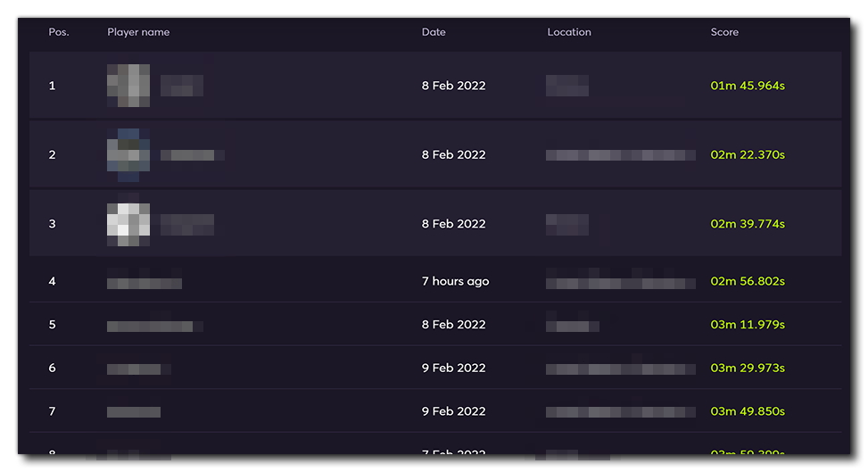The width and height of the screenshot is (868, 472).
Task: Sort by the Pos. column header
Action: click(x=59, y=32)
